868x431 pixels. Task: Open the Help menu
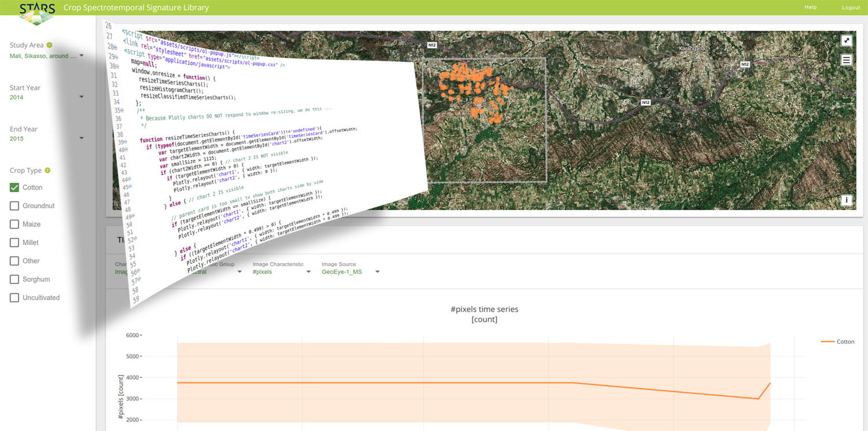[x=810, y=8]
